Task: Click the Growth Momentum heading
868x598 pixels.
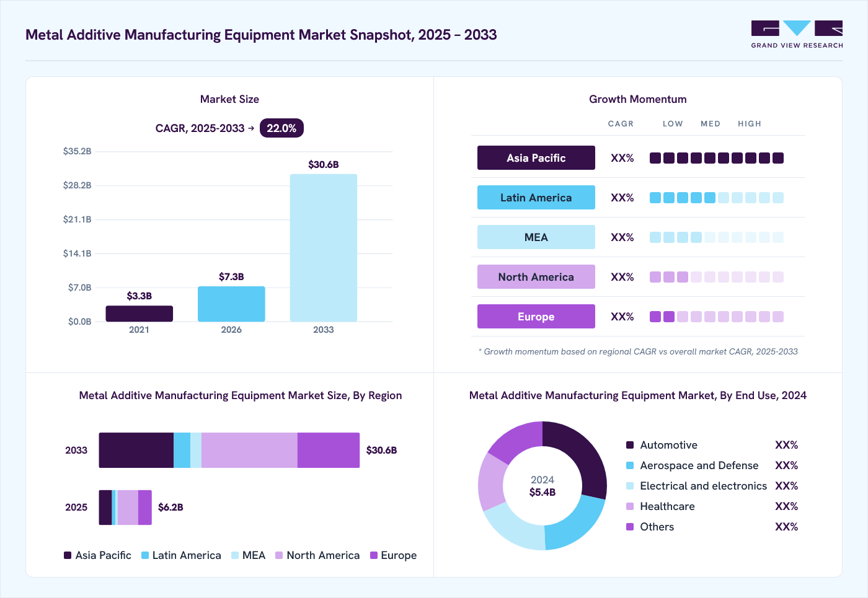Action: (638, 99)
